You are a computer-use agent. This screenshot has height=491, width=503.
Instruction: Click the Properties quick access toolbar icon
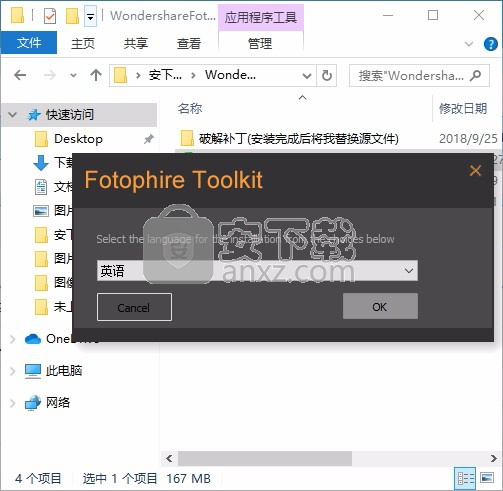50,16
